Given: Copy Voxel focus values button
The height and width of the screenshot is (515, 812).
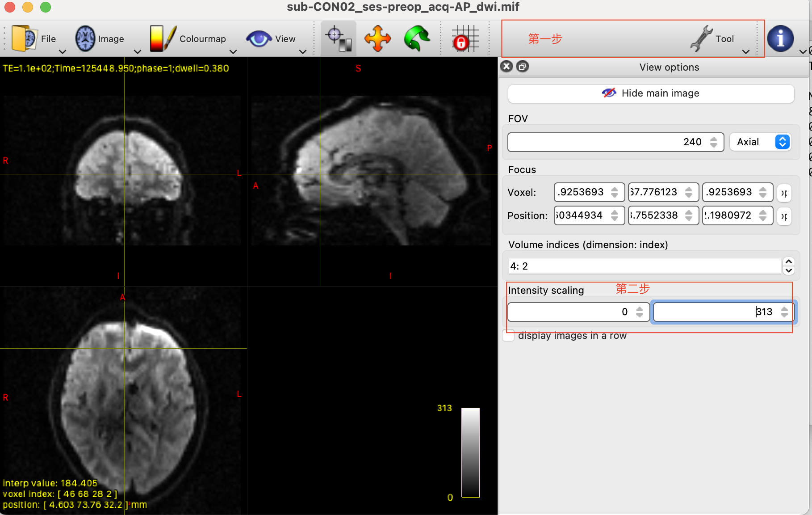Looking at the screenshot, I should coord(784,193).
